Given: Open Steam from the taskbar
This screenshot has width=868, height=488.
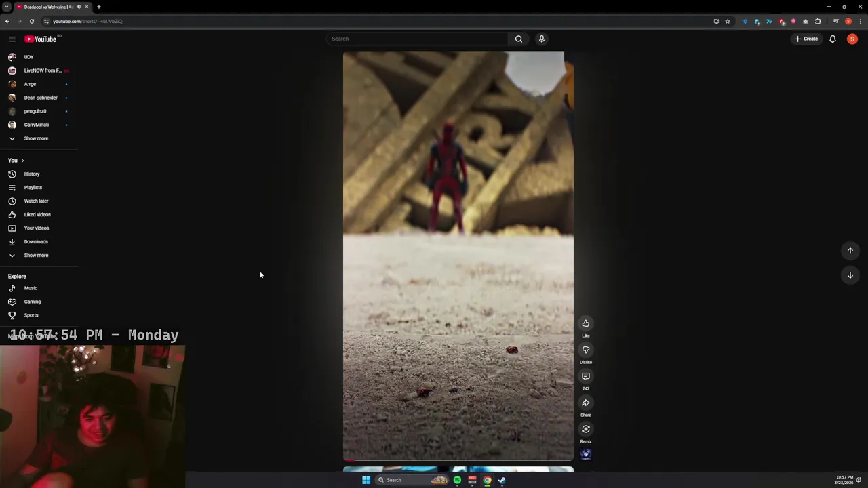Looking at the screenshot, I should (x=502, y=480).
